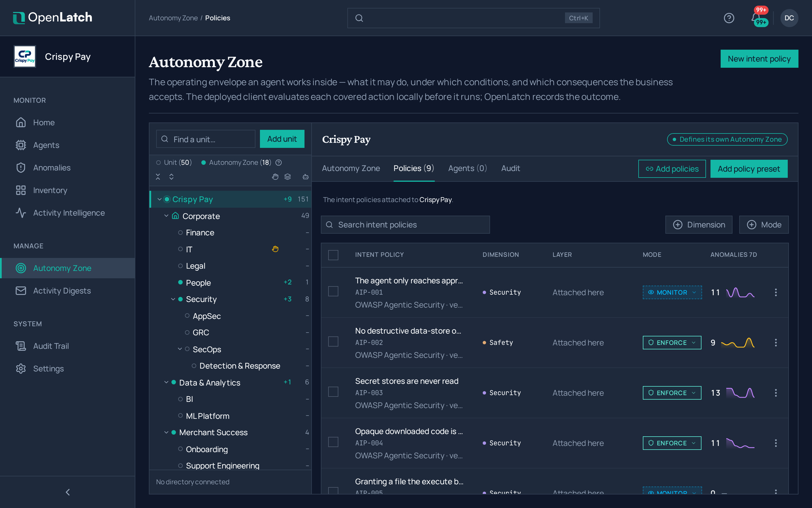Focus the Search intent policies field
812x508 pixels.
click(x=405, y=225)
